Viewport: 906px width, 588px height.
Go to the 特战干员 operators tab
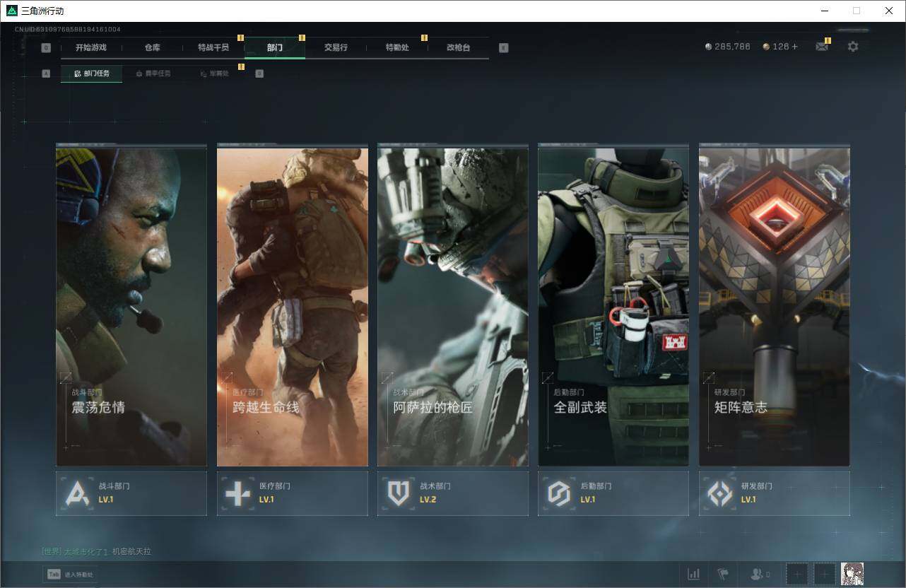[x=213, y=47]
